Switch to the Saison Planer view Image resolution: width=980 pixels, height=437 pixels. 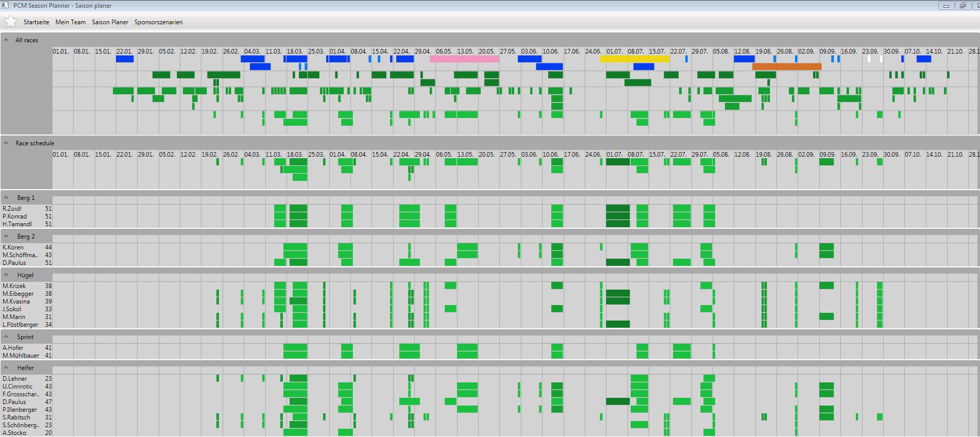[110, 22]
